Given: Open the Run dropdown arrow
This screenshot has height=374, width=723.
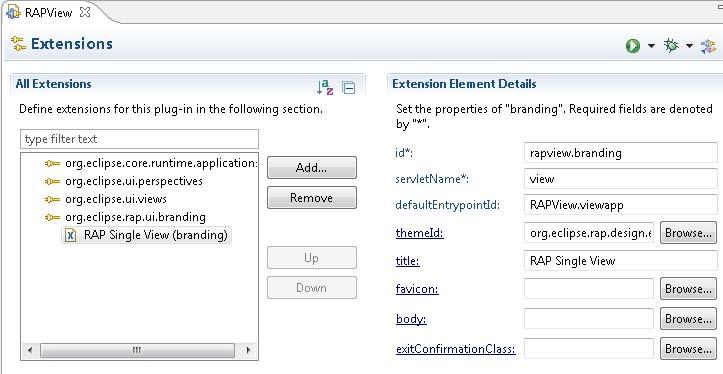Looking at the screenshot, I should point(651,46).
